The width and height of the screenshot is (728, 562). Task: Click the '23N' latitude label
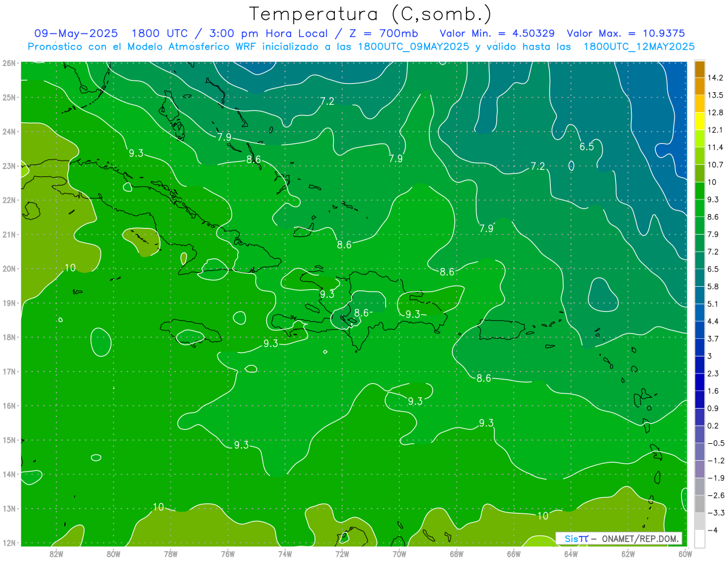[x=9, y=166]
